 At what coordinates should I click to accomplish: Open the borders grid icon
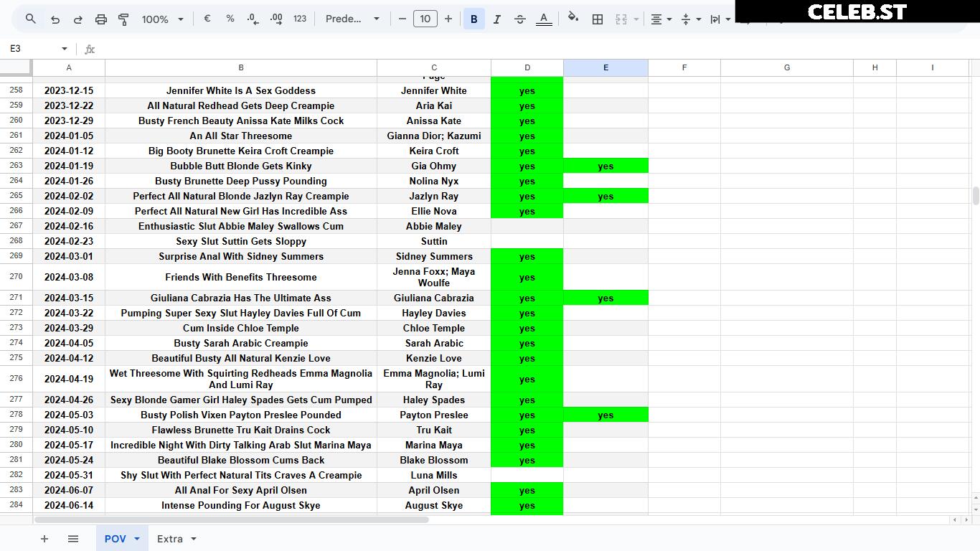[598, 19]
